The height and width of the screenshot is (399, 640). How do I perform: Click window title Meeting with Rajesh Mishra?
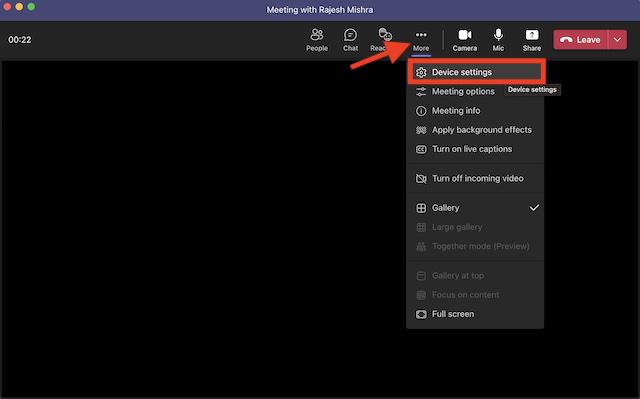tap(320, 9)
